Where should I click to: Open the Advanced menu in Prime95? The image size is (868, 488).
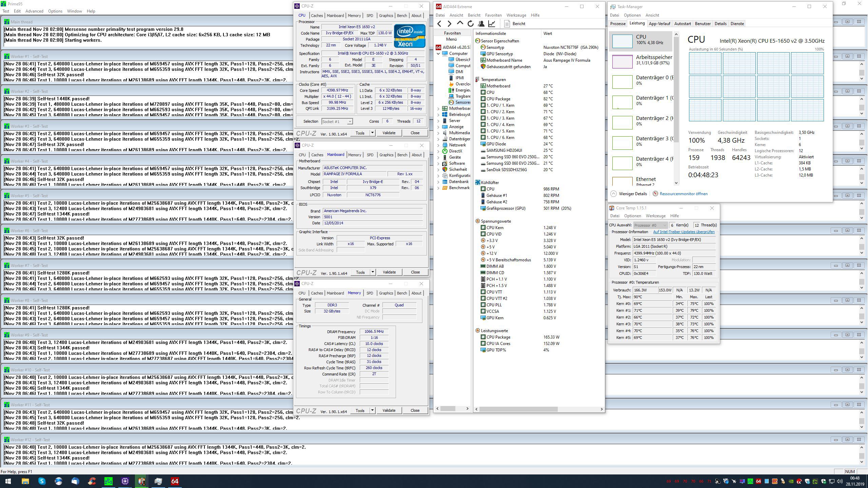tap(34, 11)
